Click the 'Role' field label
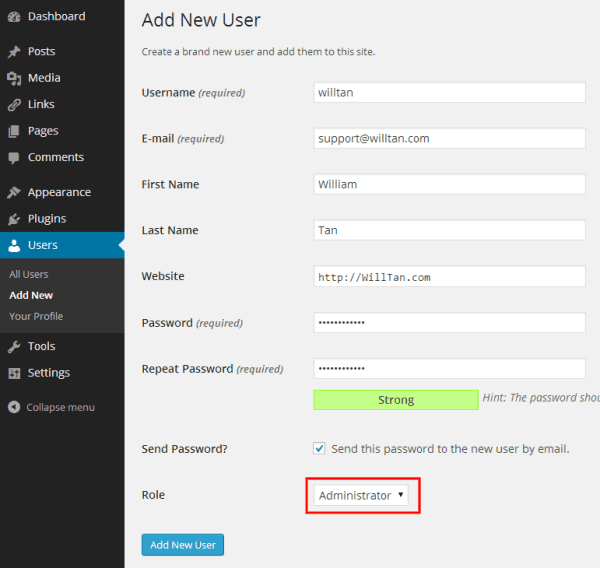600x568 pixels. click(x=153, y=495)
